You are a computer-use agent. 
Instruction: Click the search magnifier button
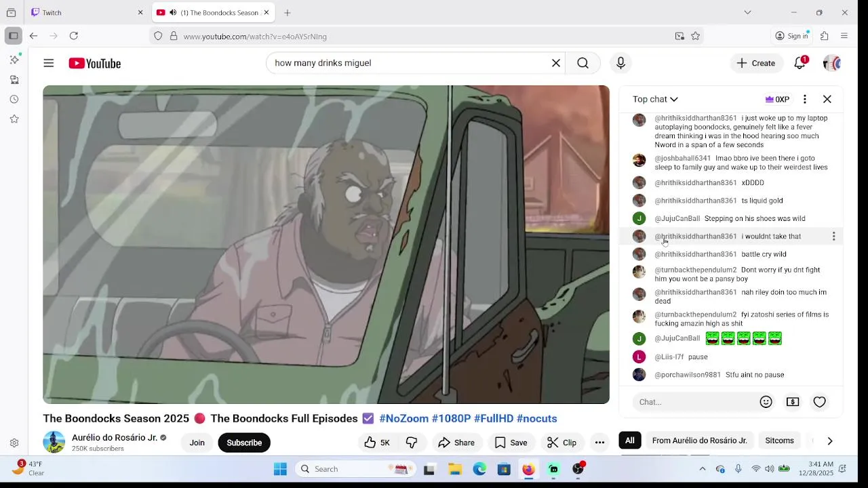(583, 63)
